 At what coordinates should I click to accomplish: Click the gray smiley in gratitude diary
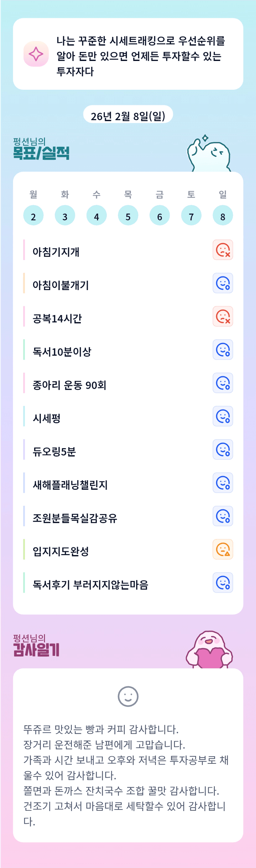[128, 696]
